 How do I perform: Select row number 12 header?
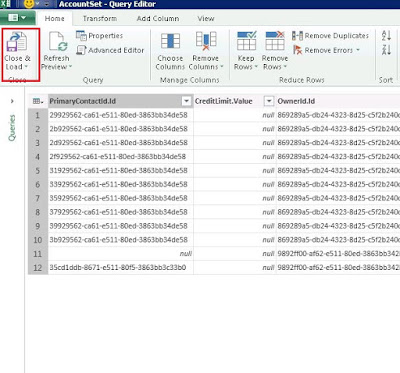[x=38, y=268]
